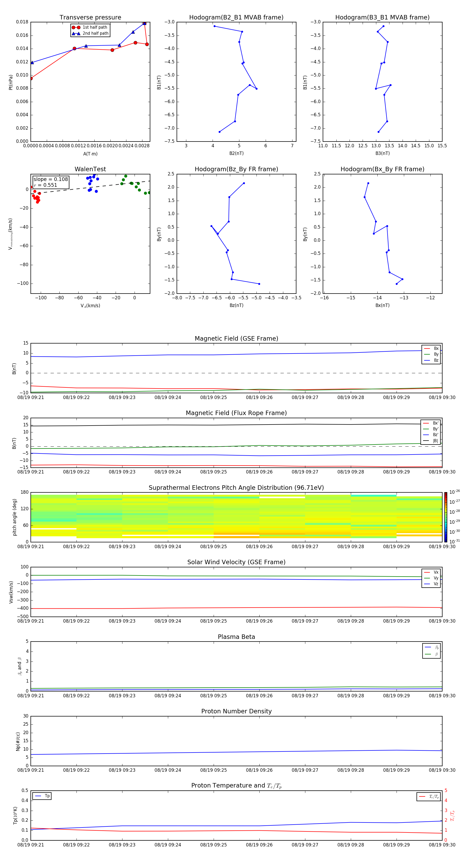The image size is (473, 868).
Task: Select the '2nd half path' legend entry
Action: (90, 33)
